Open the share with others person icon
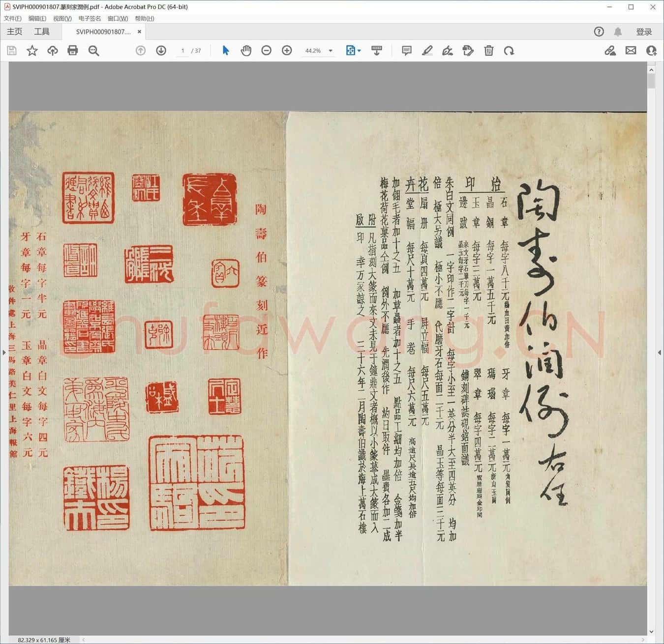The image size is (664, 644). (x=651, y=51)
